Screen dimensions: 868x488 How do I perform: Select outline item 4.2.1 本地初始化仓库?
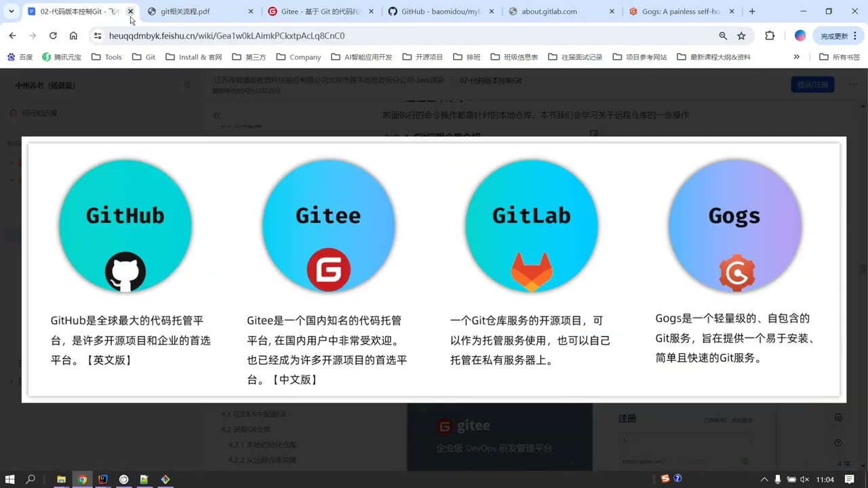262,445
